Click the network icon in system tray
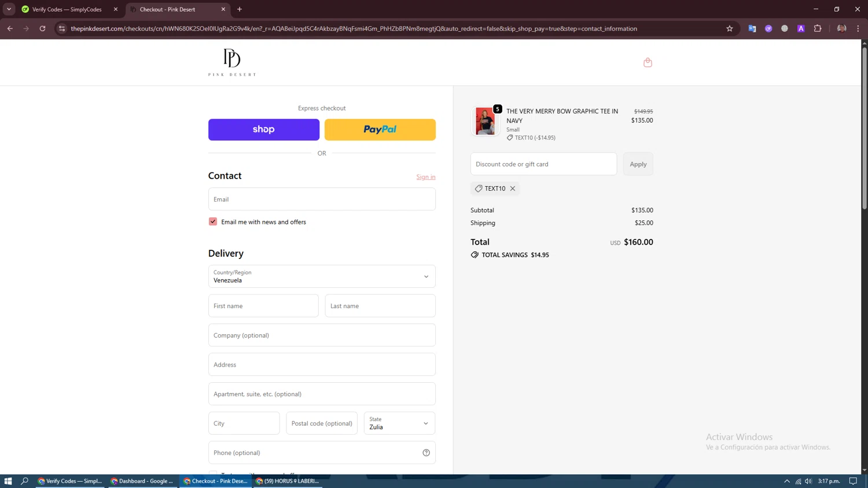Screen dimensions: 868x488 point(798,481)
